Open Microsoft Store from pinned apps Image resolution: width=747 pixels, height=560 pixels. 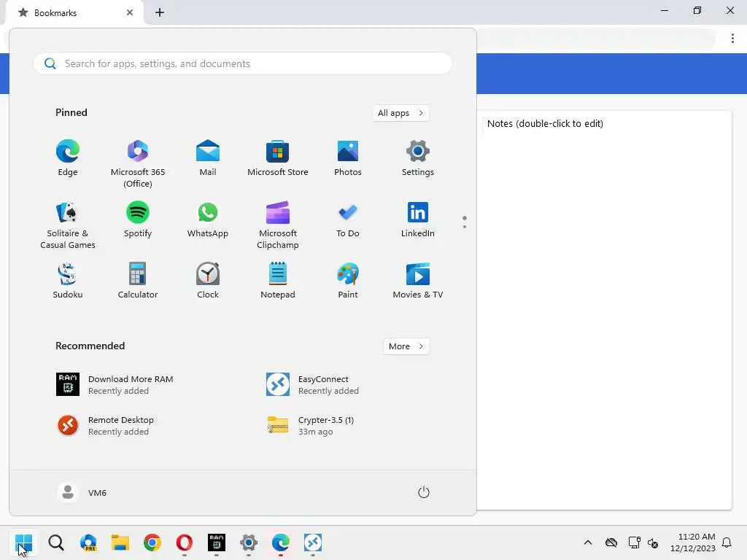click(278, 158)
